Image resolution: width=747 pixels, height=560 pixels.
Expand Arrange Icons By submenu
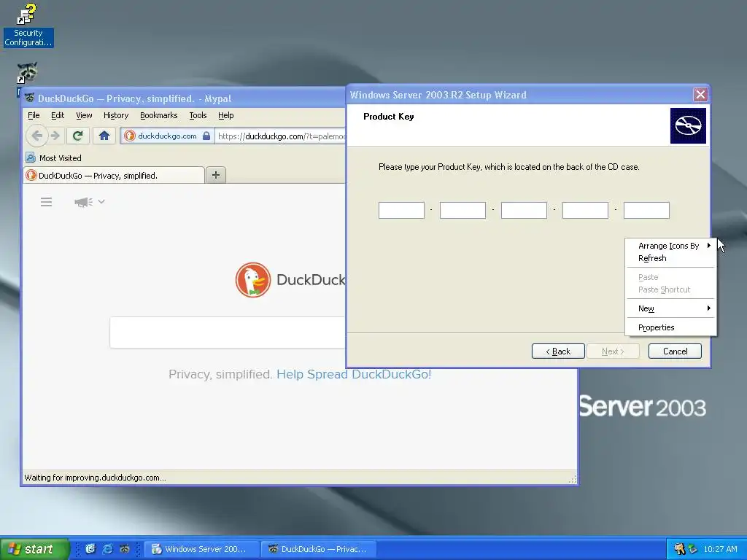[x=670, y=246]
